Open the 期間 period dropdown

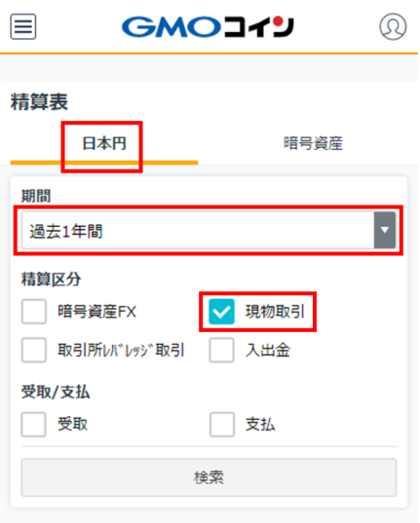(209, 230)
